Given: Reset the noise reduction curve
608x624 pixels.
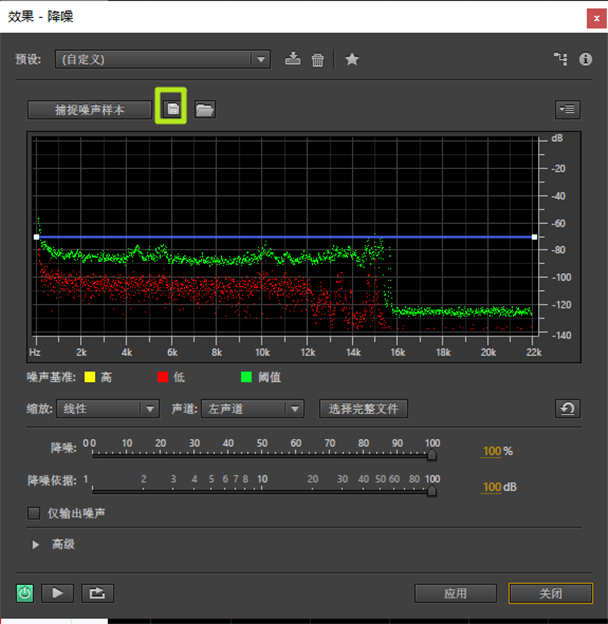Looking at the screenshot, I should pos(567,408).
